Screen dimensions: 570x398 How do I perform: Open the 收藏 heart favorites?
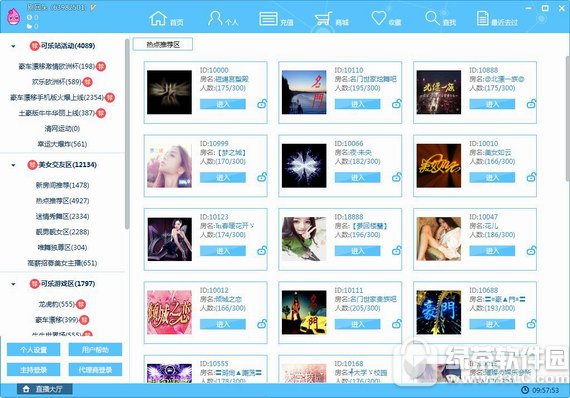(386, 19)
